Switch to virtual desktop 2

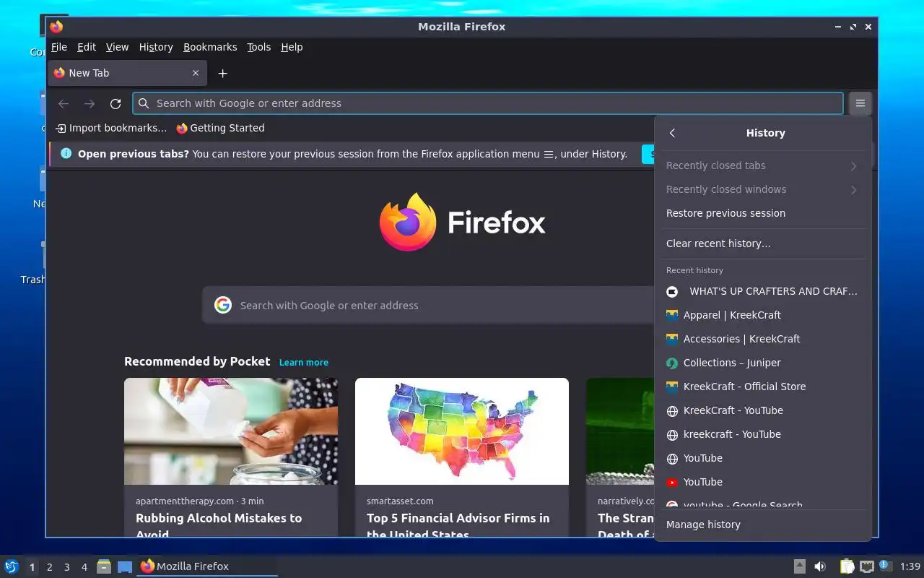click(50, 567)
